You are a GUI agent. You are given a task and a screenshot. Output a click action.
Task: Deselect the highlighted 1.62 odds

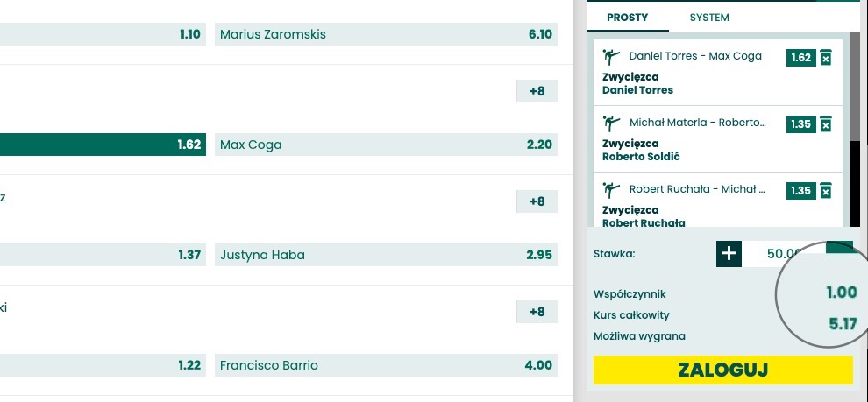tap(103, 145)
